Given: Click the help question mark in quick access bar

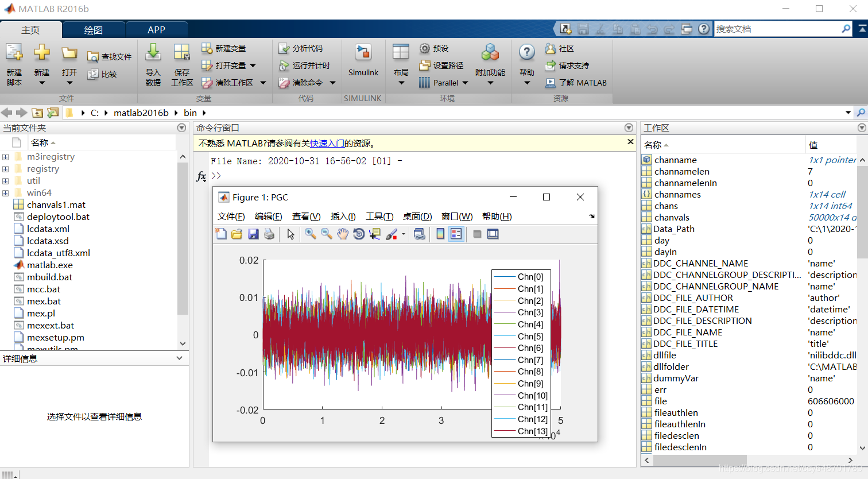Looking at the screenshot, I should click(704, 29).
